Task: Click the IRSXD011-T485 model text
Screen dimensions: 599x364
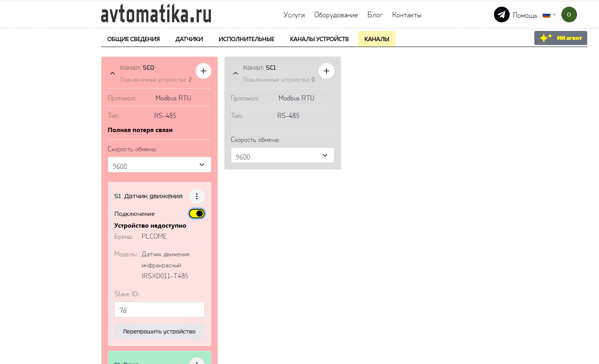Action: [x=165, y=276]
